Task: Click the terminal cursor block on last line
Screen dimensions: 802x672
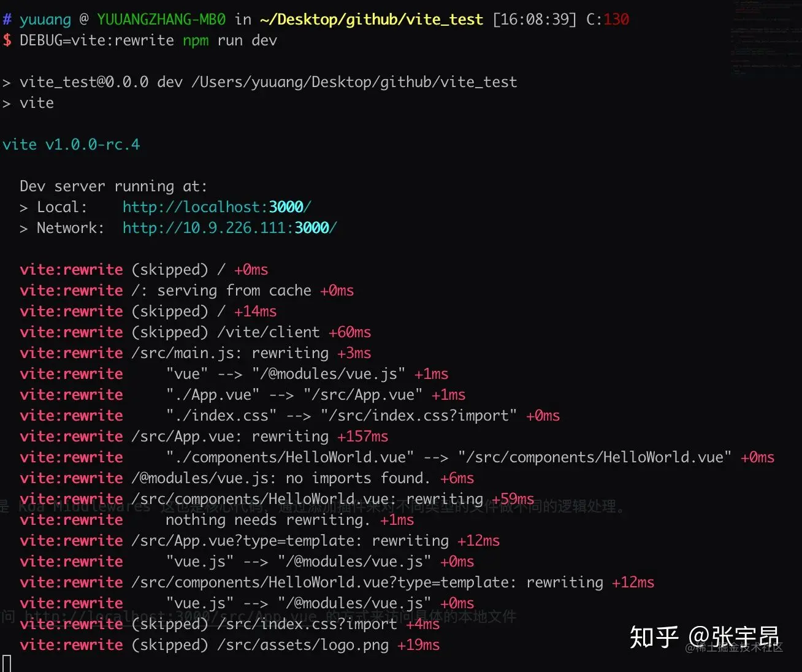Action: click(x=7, y=663)
